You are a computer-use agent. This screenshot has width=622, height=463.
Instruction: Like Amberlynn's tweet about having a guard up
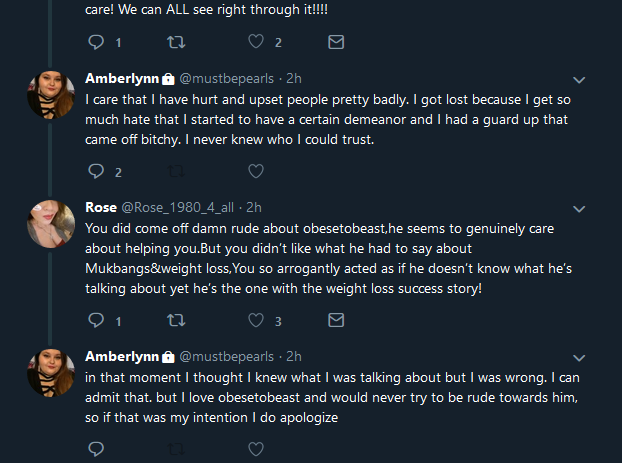(x=256, y=171)
